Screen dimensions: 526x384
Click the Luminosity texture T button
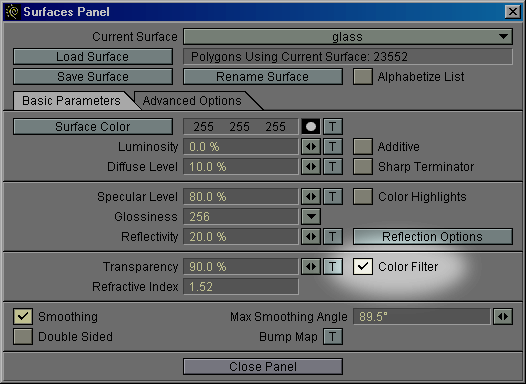pyautogui.click(x=333, y=147)
